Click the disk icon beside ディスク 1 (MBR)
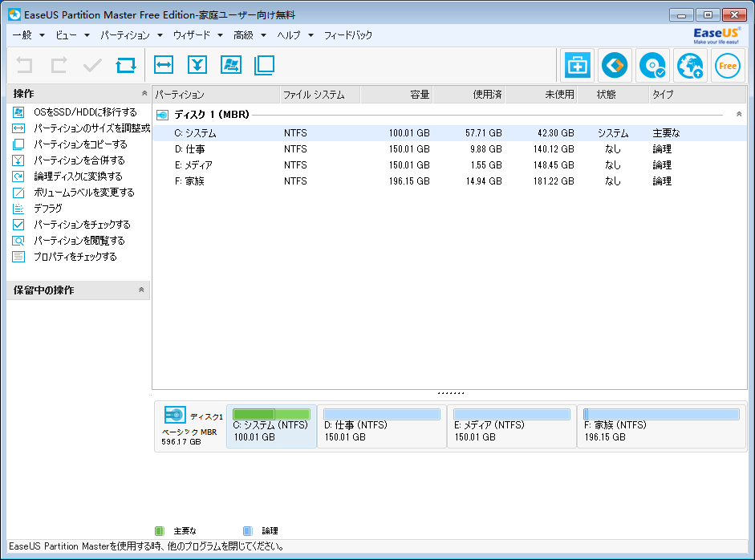This screenshot has height=560, width=755. (163, 115)
